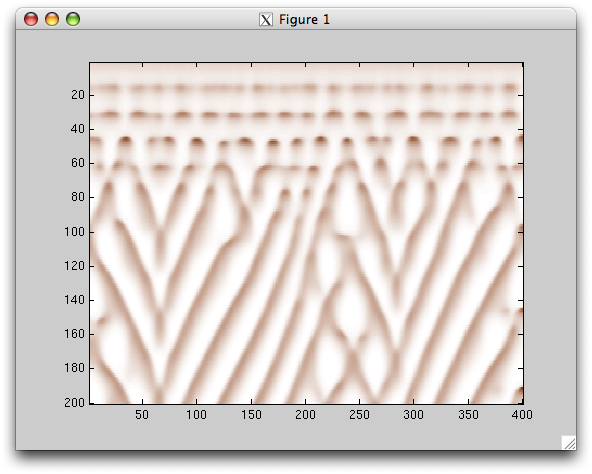Click the Figure 1 window title text

click(x=304, y=19)
